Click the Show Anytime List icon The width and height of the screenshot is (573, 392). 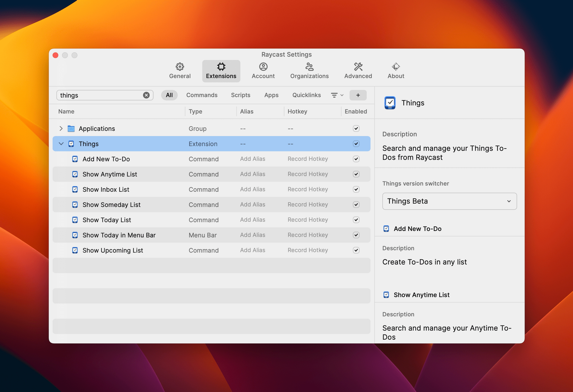[74, 174]
